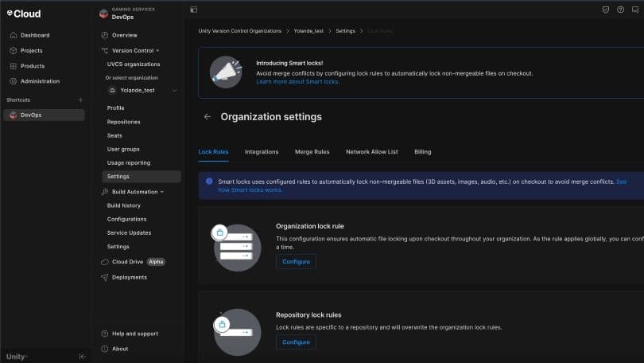The image size is (644, 363).
Task: Switch to the Integrations tab
Action: coord(262,151)
